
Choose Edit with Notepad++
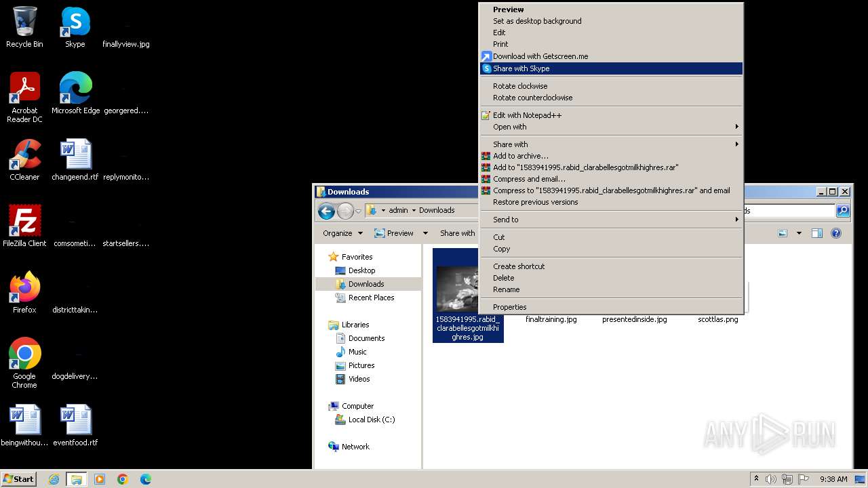tap(612, 115)
